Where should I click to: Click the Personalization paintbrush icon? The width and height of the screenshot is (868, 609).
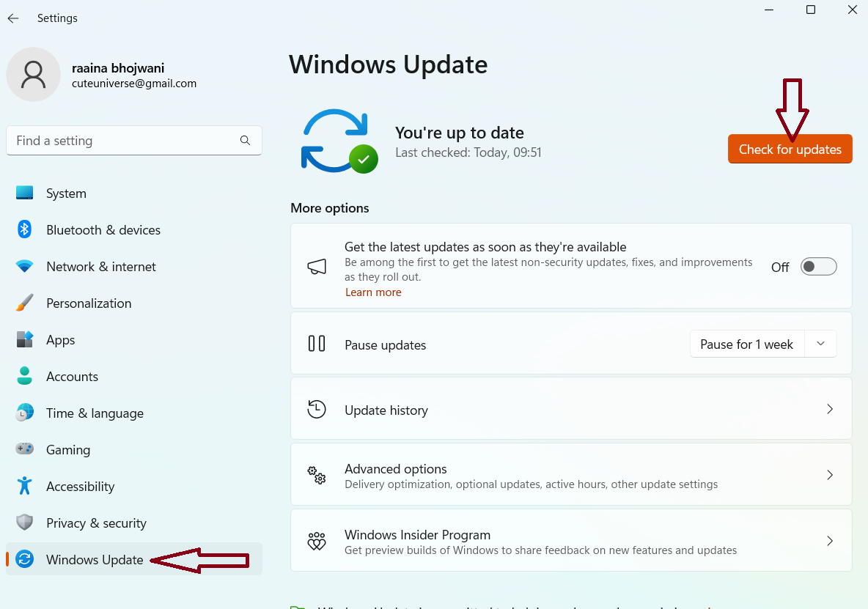[x=25, y=303]
